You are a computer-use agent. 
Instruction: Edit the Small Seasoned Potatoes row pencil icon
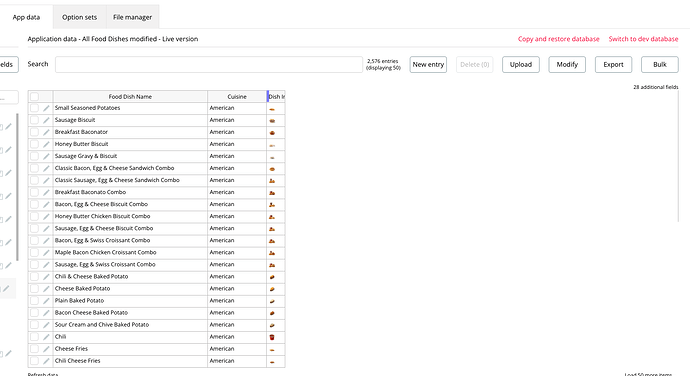coord(46,108)
